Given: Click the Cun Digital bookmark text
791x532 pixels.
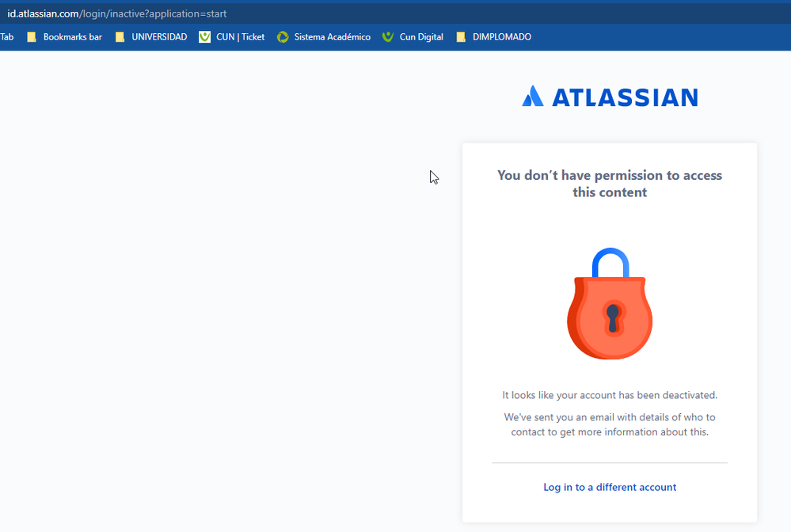Looking at the screenshot, I should coord(420,36).
